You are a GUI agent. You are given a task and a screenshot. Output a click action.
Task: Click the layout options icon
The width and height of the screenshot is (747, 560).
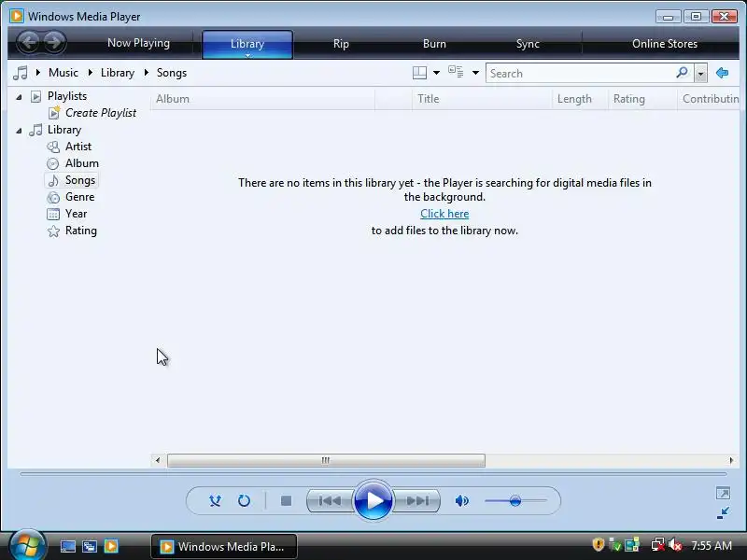[419, 73]
